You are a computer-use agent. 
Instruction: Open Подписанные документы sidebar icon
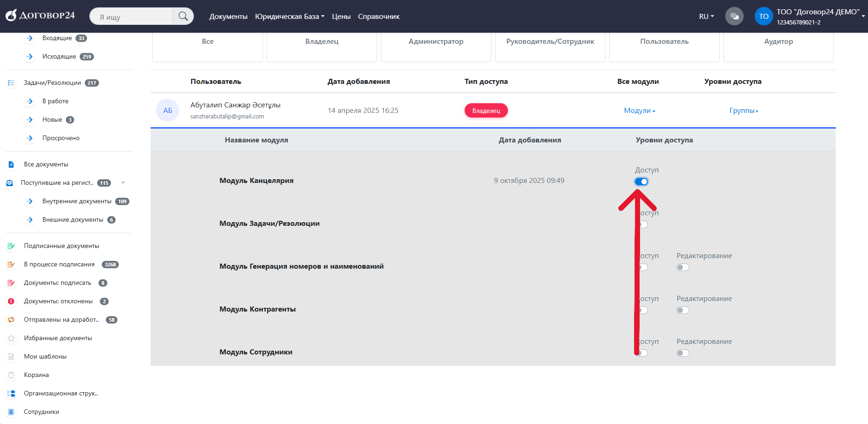[12, 246]
